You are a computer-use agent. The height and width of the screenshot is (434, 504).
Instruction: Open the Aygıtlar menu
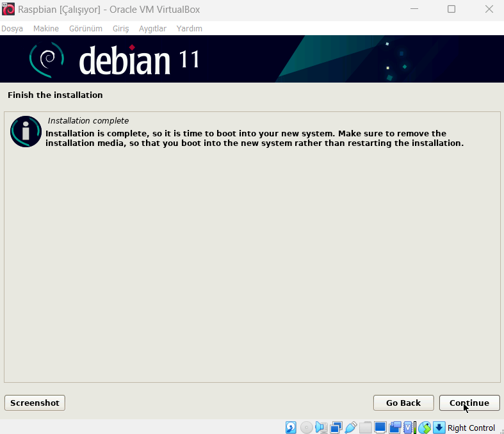coord(152,29)
